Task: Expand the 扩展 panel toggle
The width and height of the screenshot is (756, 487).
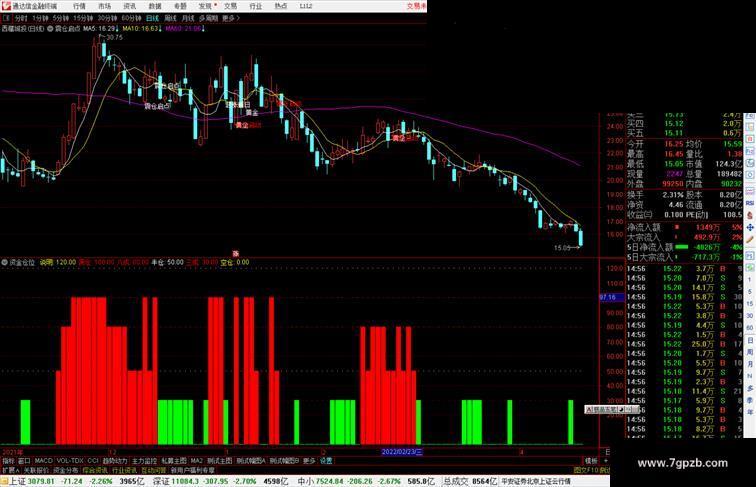Action: pos(10,470)
